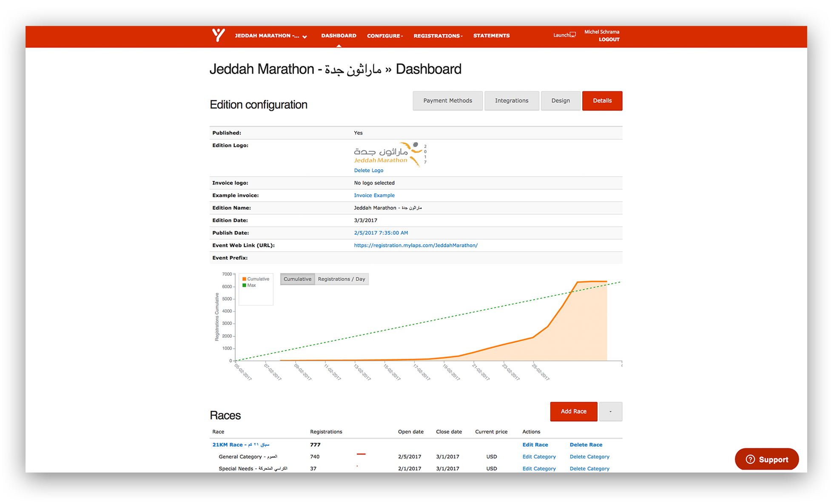Screen dimensions: 834x504
Task: Click the green Max legend swatch
Action: point(244,285)
